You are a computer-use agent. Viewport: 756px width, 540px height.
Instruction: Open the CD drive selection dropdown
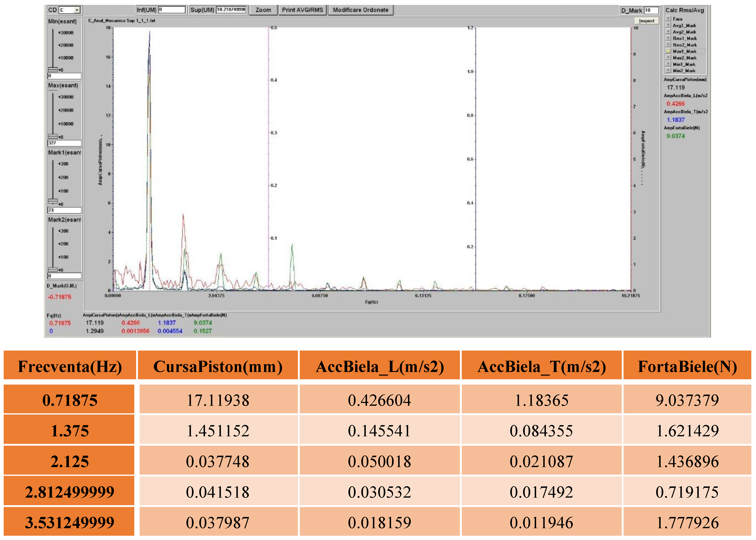[76, 10]
